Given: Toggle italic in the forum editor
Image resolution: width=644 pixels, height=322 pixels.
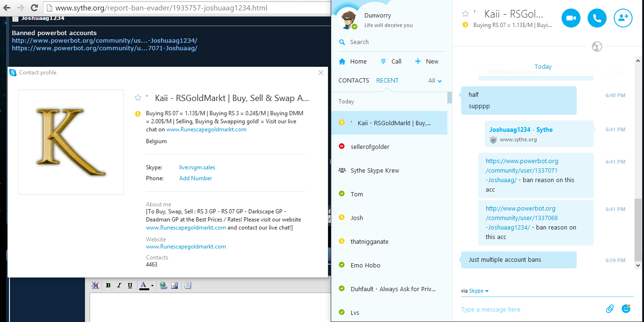Looking at the screenshot, I should [x=119, y=285].
